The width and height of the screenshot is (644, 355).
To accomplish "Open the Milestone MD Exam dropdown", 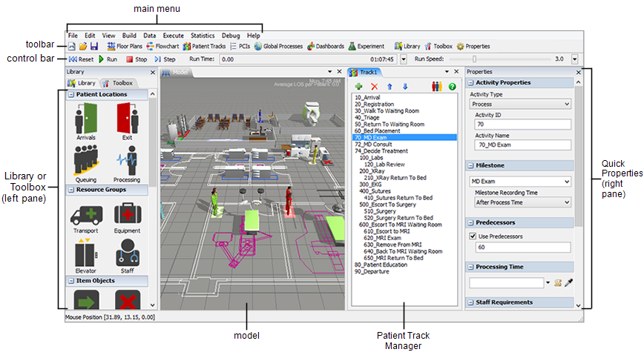I will (x=520, y=182).
